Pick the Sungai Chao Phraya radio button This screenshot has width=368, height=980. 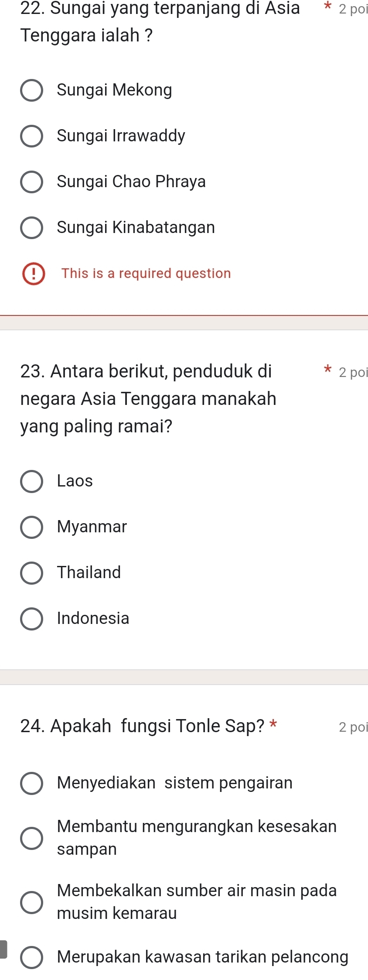pyautogui.click(x=32, y=182)
